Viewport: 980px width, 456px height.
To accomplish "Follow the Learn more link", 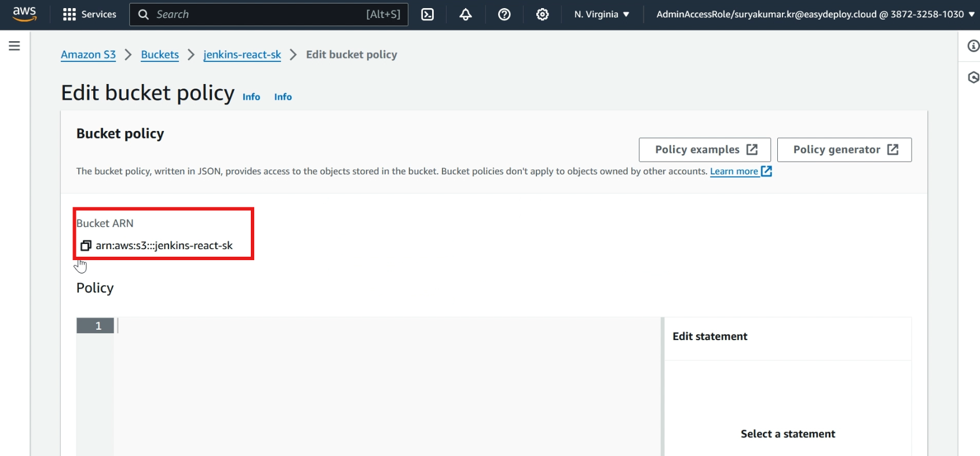I will point(741,171).
